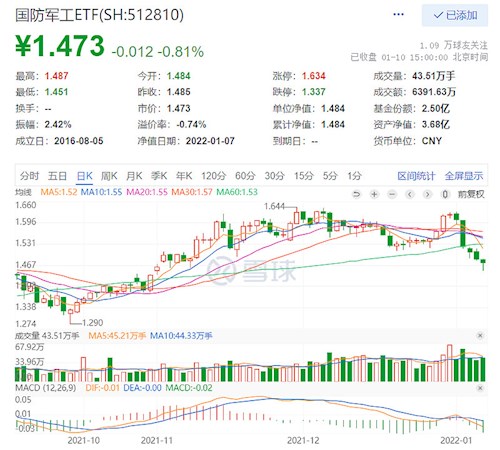Click the 最低 value 1.451
Screen dimensions: 500x450
56,92
